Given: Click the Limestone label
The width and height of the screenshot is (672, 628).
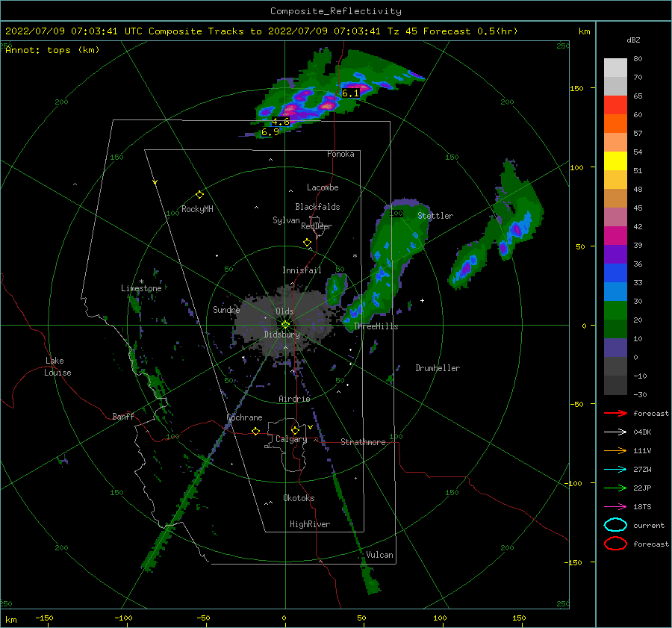Looking at the screenshot, I should (141, 288).
